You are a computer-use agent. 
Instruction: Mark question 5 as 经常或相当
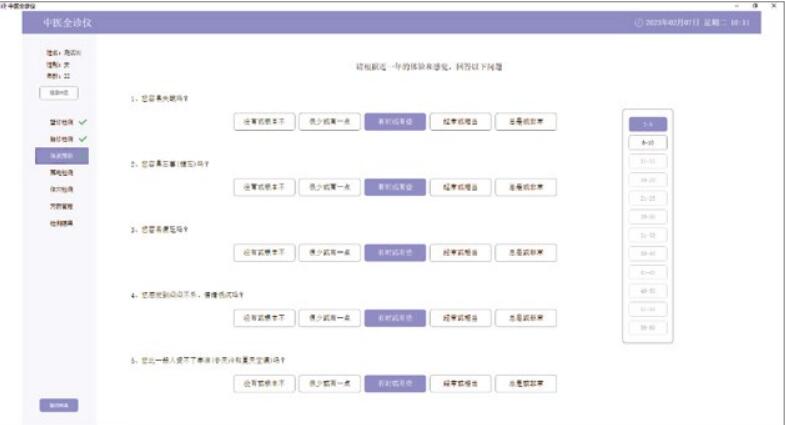click(460, 384)
